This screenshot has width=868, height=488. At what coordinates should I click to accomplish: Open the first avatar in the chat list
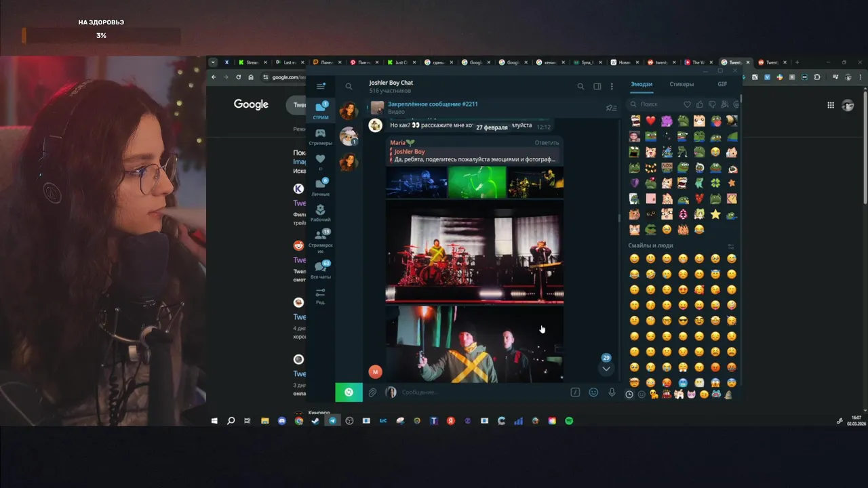[349, 110]
